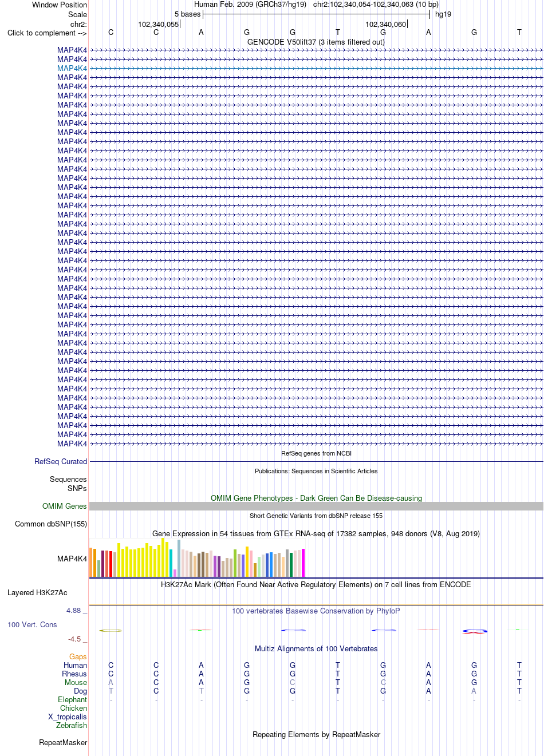Select the Dog alignment row label
544x756 pixels.
point(80,691)
